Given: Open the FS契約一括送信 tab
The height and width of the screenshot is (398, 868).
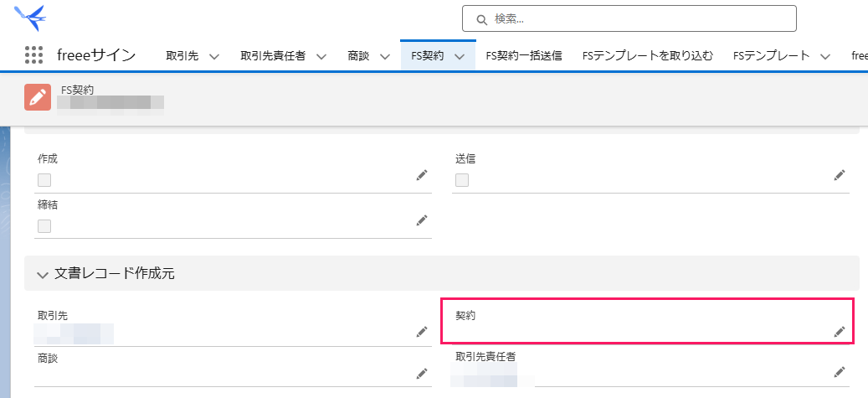Looking at the screenshot, I should [x=524, y=55].
